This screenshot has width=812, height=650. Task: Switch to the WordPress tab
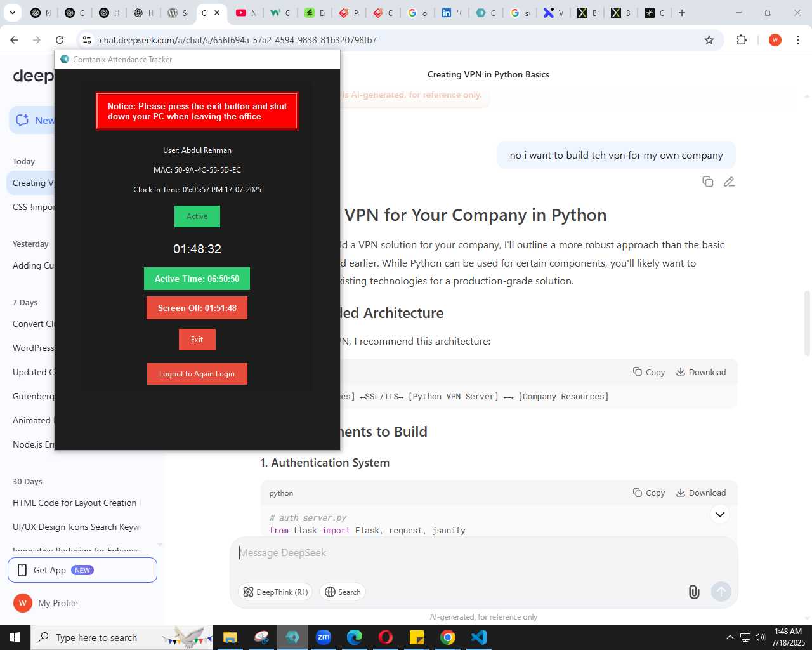click(178, 13)
